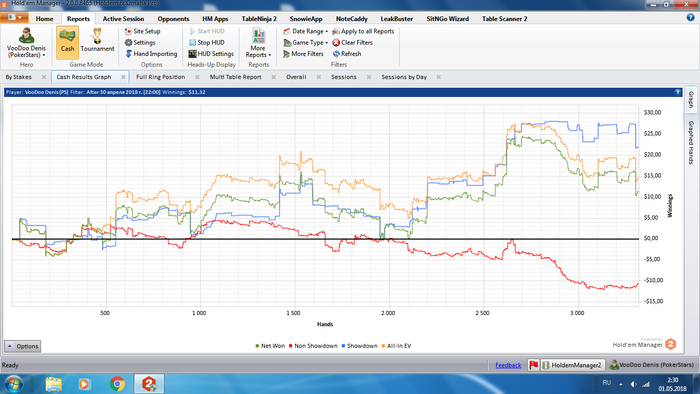This screenshot has height=394, width=700.
Task: Open Graphed Hands side panel
Action: (x=691, y=142)
